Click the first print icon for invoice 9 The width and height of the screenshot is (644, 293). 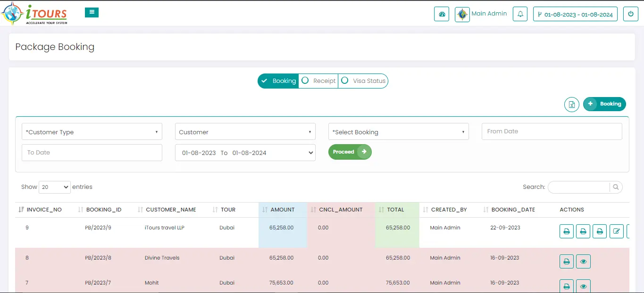click(567, 231)
